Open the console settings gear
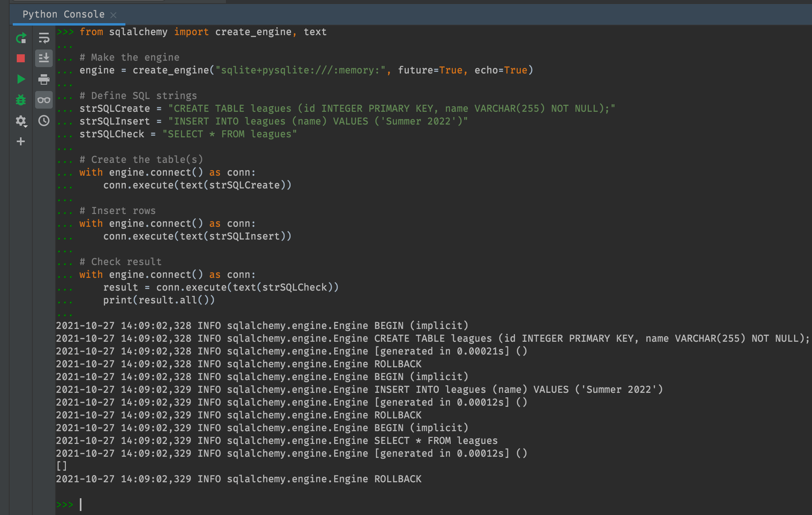The image size is (812, 515). tap(20, 121)
